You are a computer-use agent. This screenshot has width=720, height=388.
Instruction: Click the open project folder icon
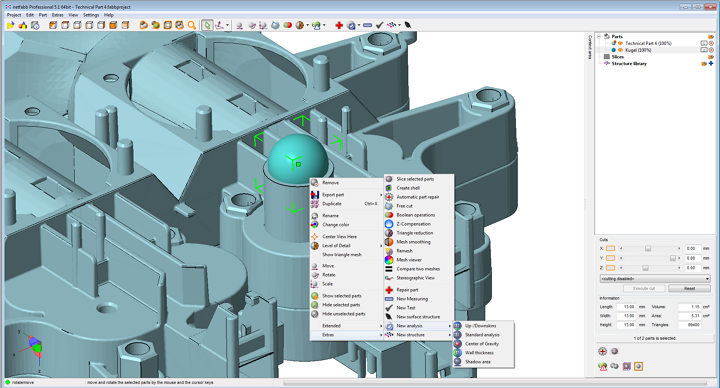10,25
